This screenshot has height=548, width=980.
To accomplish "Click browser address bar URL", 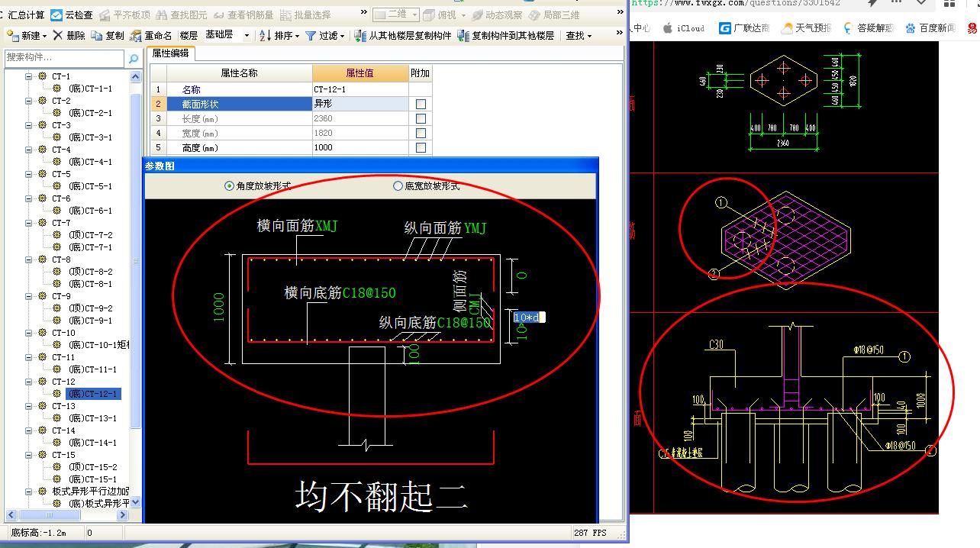I will [736, 4].
